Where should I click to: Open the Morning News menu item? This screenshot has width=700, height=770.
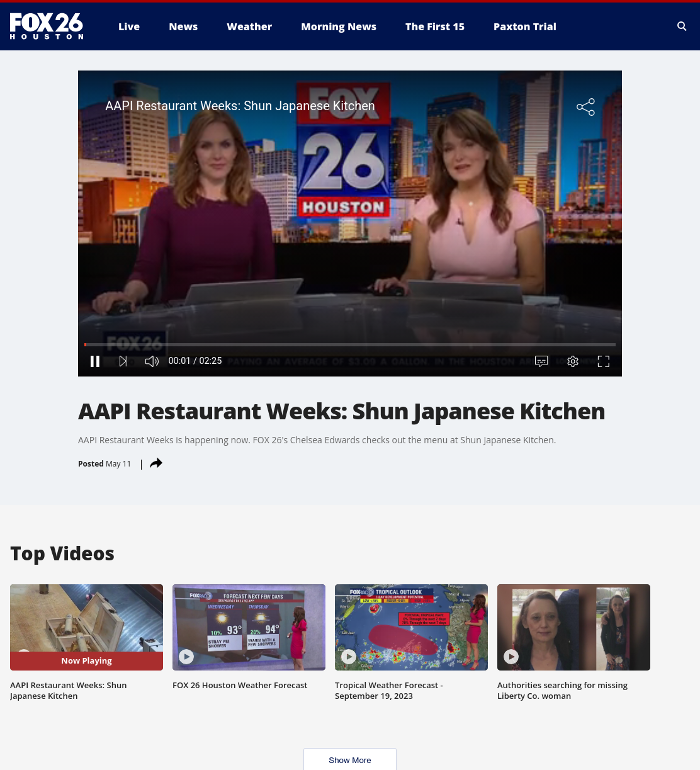pyautogui.click(x=339, y=26)
